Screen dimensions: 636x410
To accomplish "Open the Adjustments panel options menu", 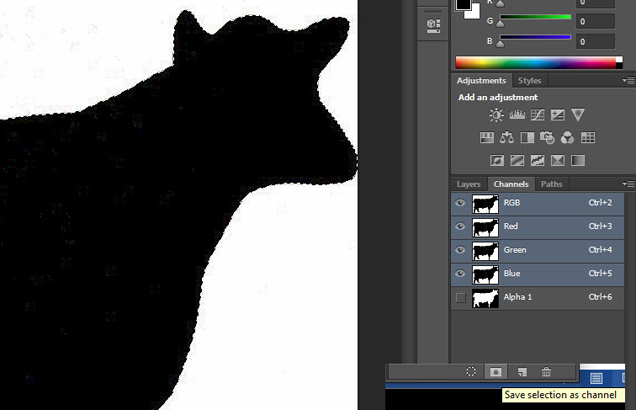I will tap(628, 80).
